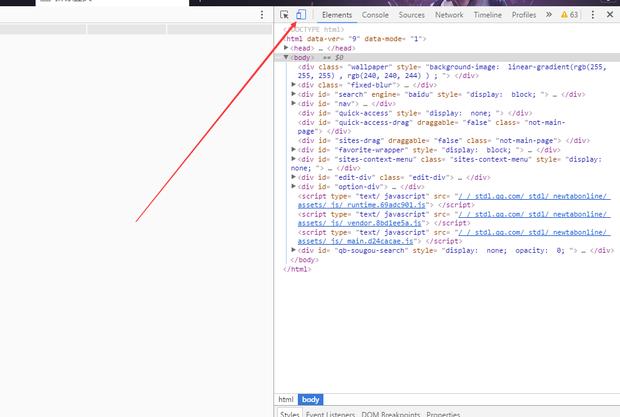The width and height of the screenshot is (620, 417).
Task: Open the DevTools three-dot customize menu
Action: 593,15
